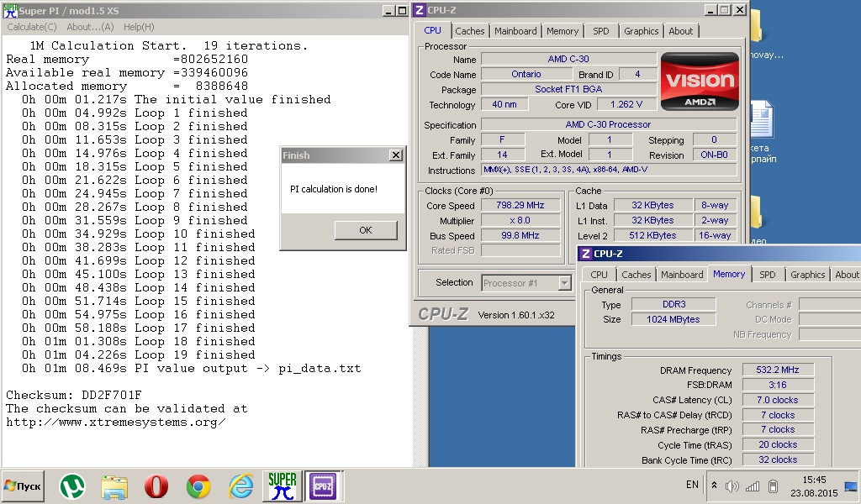Image resolution: width=861 pixels, height=504 pixels.
Task: Launch Google Chrome from taskbar
Action: coord(198,486)
